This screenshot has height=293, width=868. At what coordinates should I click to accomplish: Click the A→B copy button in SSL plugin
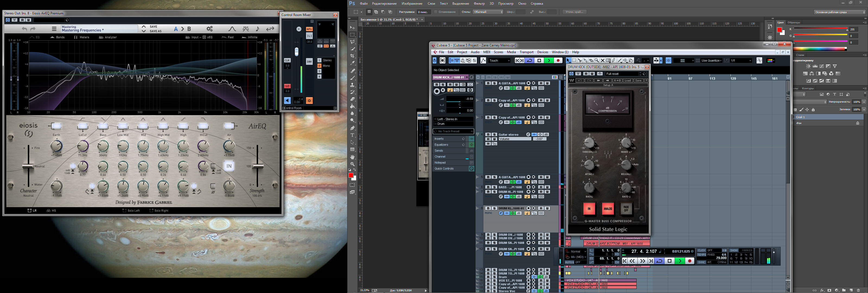pos(617,81)
